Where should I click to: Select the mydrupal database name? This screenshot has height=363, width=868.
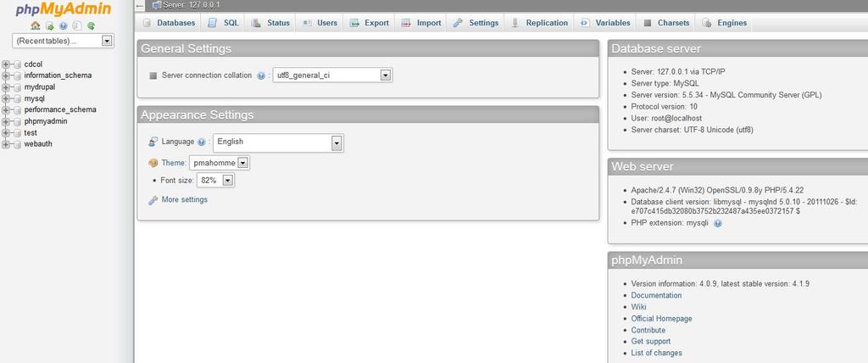pos(39,87)
